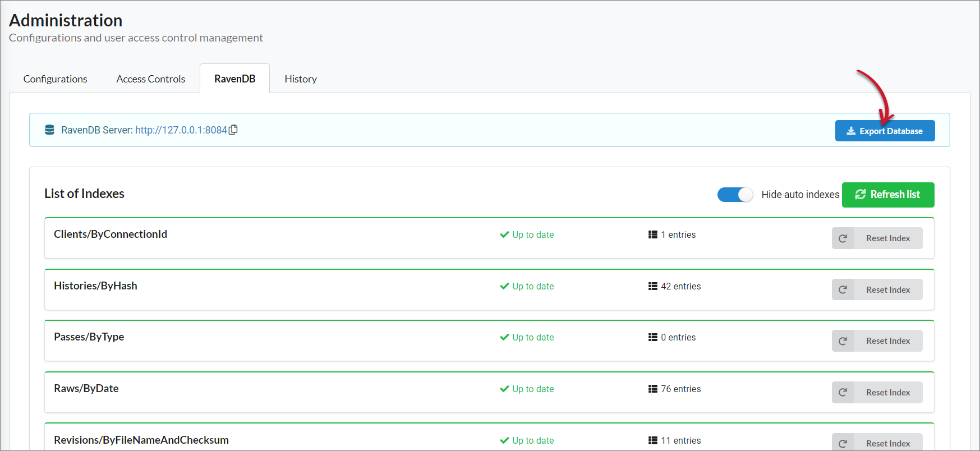Select the Passes/ByType index name

[x=89, y=337]
